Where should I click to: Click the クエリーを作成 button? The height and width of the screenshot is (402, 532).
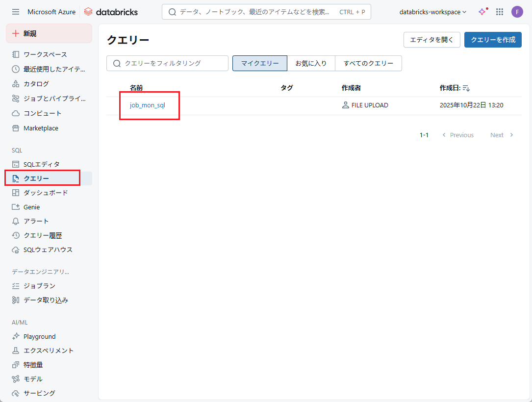click(493, 40)
